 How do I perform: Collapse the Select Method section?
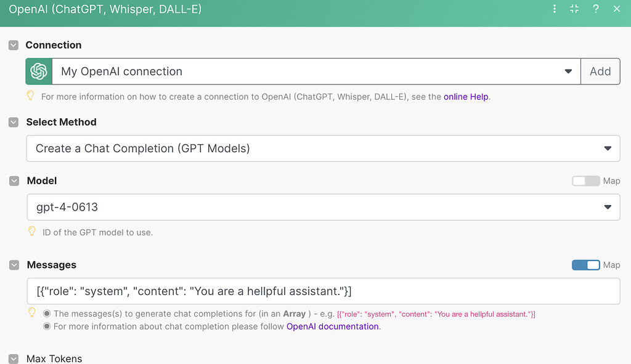[x=13, y=122]
